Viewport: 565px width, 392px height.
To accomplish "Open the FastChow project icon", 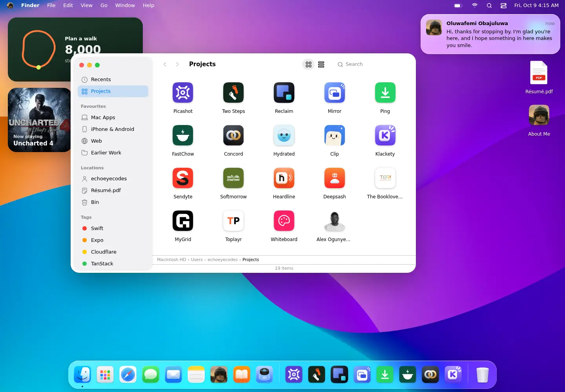I will [183, 135].
